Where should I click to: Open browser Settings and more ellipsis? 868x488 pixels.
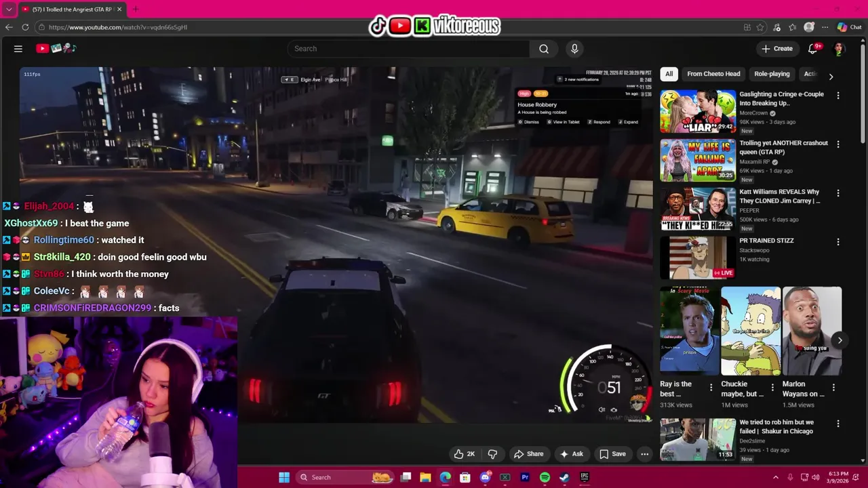[825, 27]
